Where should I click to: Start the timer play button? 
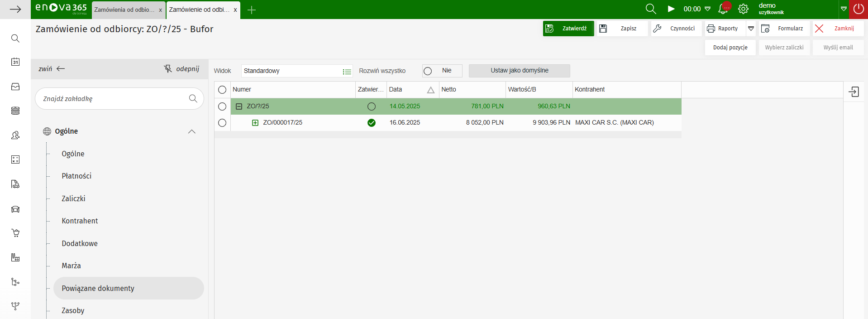click(x=671, y=9)
